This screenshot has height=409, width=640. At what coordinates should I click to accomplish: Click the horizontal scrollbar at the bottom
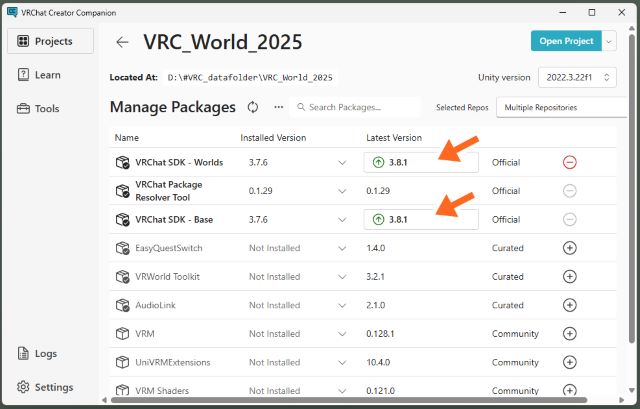click(349, 400)
